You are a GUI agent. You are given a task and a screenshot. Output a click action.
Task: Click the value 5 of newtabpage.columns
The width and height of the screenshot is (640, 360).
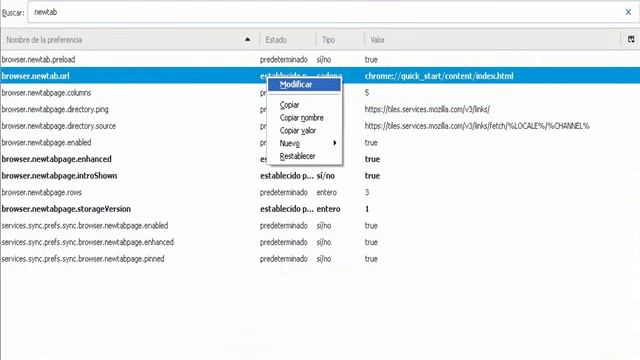367,93
